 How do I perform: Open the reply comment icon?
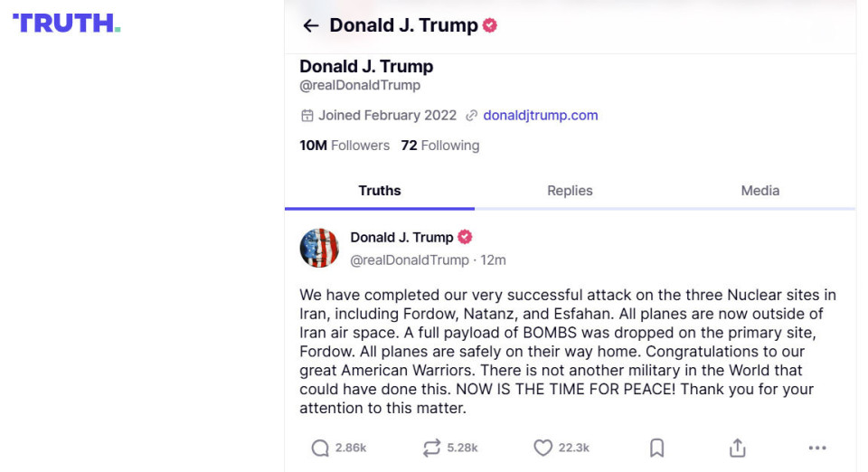(320, 448)
